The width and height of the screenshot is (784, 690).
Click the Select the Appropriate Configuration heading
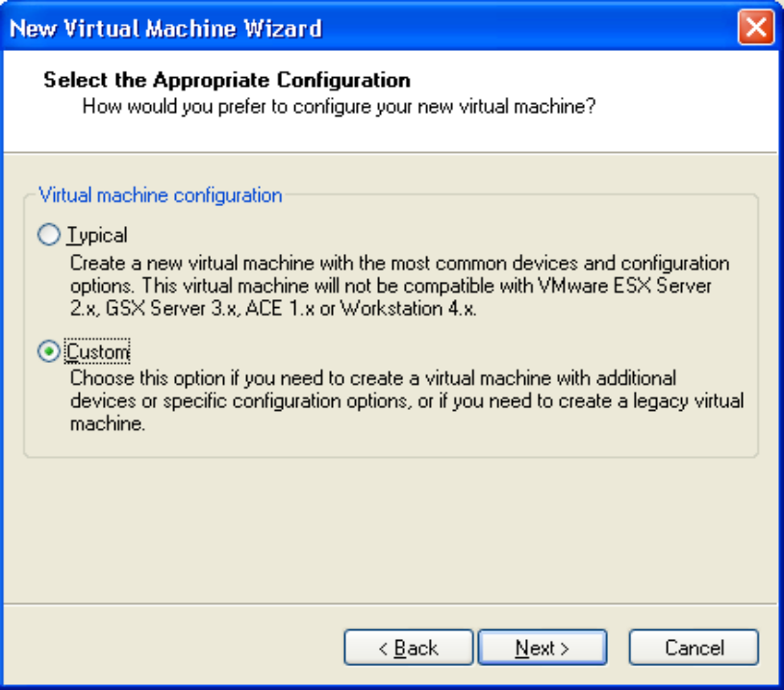pyautogui.click(x=227, y=80)
